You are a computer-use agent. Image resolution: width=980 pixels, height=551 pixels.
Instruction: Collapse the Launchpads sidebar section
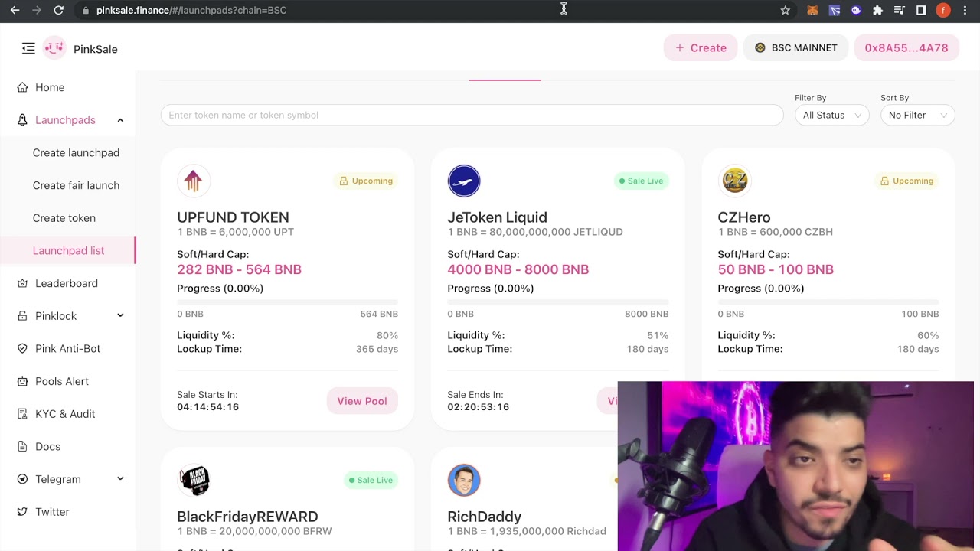(120, 120)
